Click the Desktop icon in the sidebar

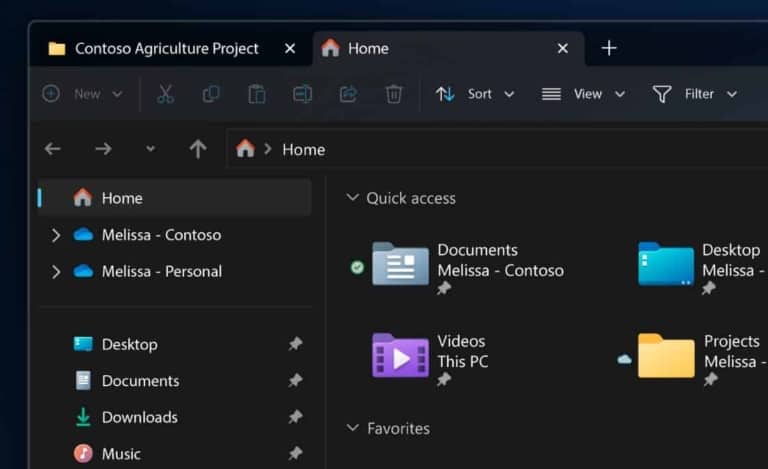(x=83, y=344)
